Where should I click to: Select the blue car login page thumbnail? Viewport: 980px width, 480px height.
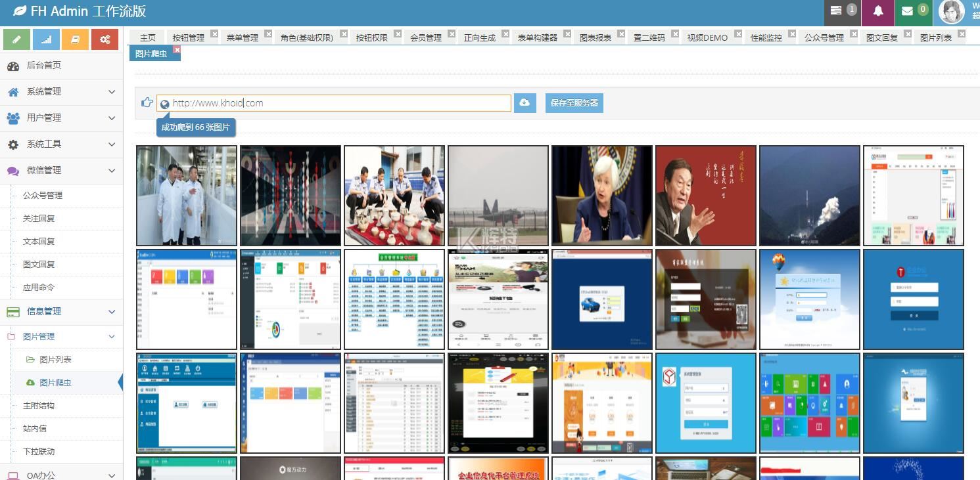tap(601, 299)
